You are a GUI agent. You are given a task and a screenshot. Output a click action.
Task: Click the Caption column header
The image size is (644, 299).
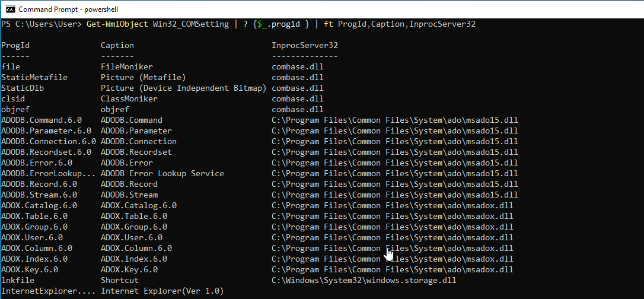point(117,45)
